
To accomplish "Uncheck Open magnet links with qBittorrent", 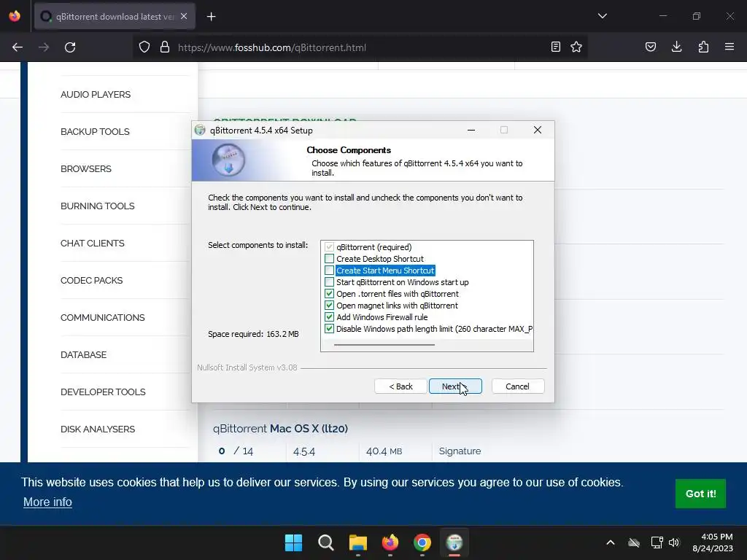I will (x=329, y=306).
